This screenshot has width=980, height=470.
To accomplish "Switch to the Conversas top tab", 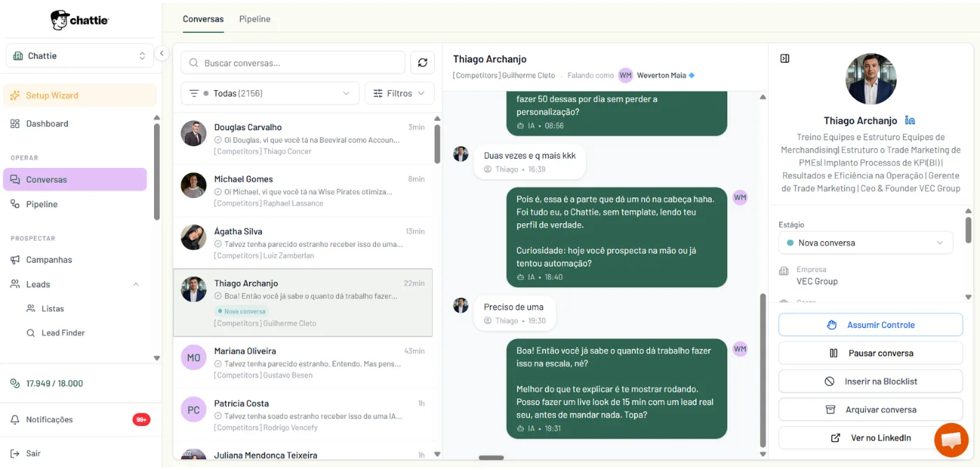I will 203,19.
